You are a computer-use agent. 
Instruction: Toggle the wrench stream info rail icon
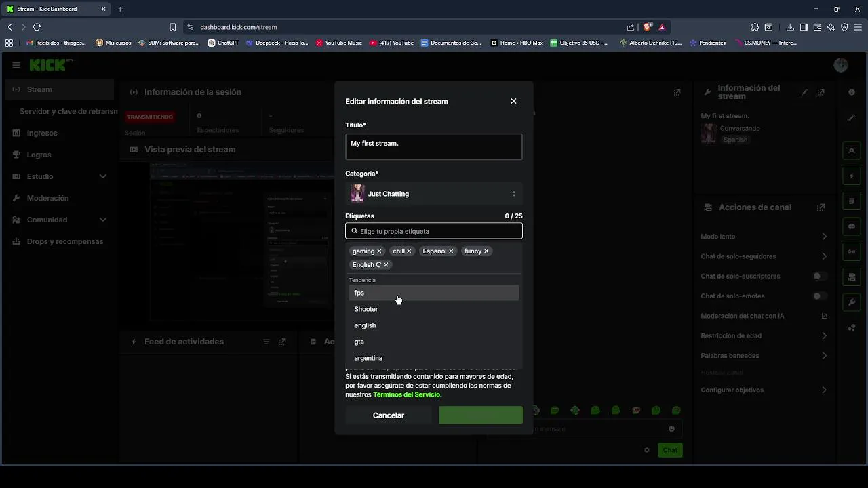click(852, 302)
